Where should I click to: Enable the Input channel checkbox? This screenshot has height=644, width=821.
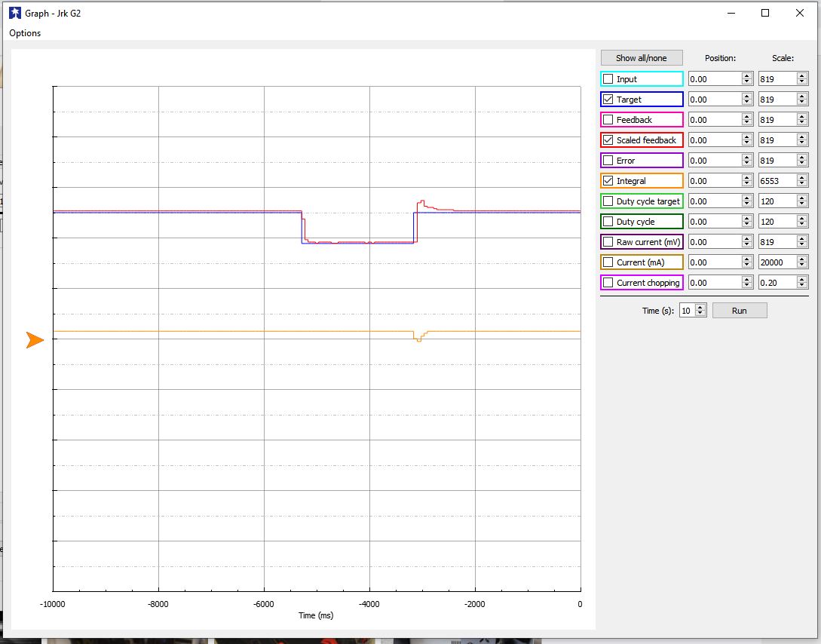point(608,79)
